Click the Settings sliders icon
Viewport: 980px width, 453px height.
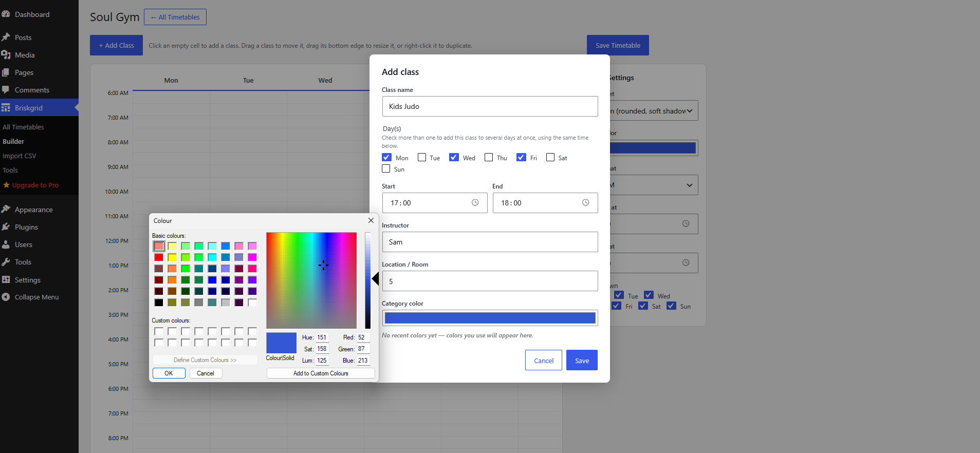pyautogui.click(x=6, y=280)
